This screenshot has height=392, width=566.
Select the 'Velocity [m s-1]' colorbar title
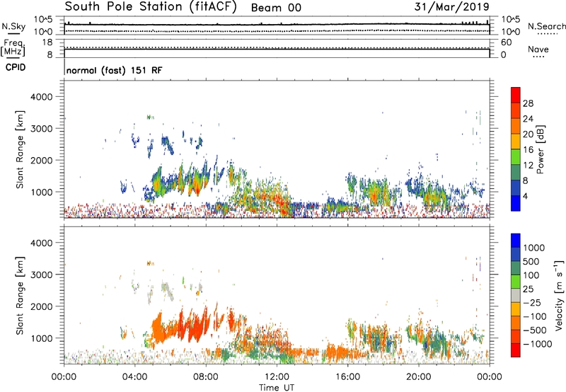point(558,295)
